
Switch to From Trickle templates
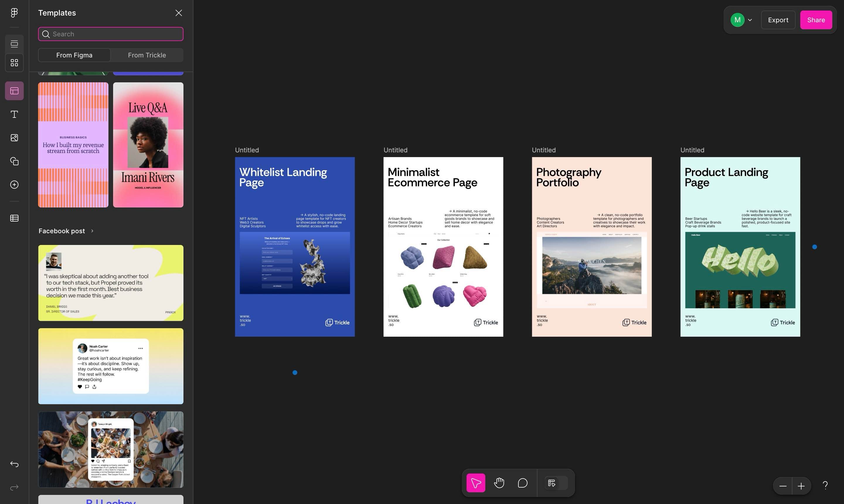[147, 55]
